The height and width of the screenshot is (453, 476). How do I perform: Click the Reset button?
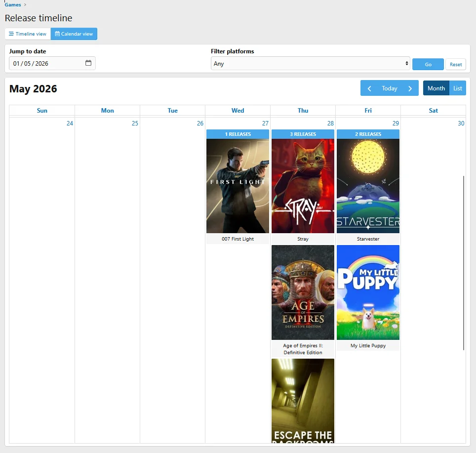click(456, 64)
